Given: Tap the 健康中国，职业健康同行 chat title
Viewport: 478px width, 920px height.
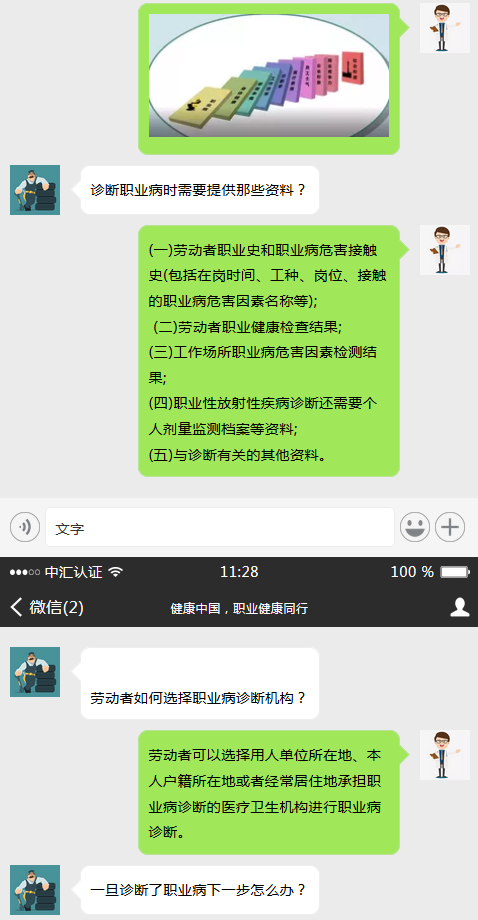Looking at the screenshot, I should 239,608.
